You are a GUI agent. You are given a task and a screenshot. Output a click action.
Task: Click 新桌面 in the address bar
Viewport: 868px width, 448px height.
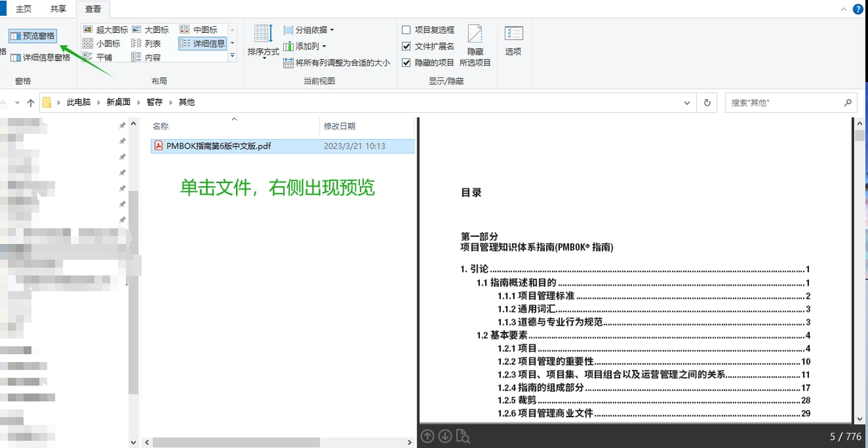(x=119, y=103)
